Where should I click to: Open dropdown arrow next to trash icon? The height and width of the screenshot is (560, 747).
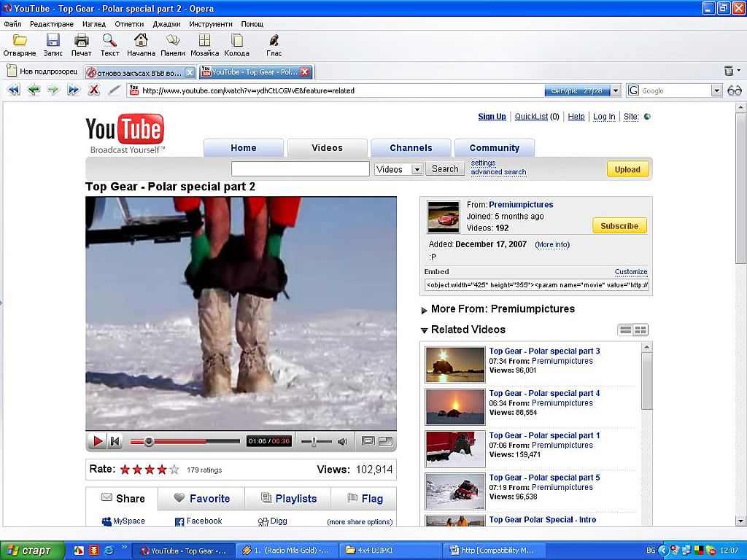click(x=739, y=71)
